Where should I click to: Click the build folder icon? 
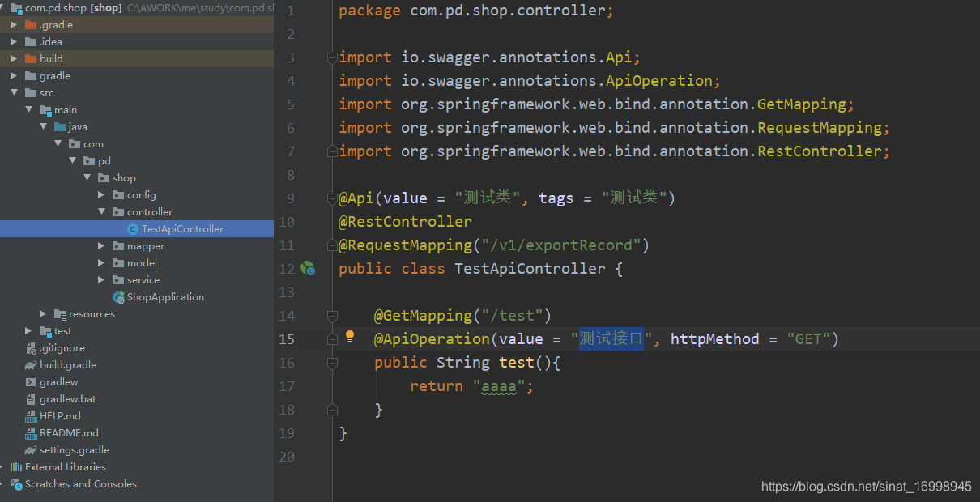pyautogui.click(x=31, y=59)
